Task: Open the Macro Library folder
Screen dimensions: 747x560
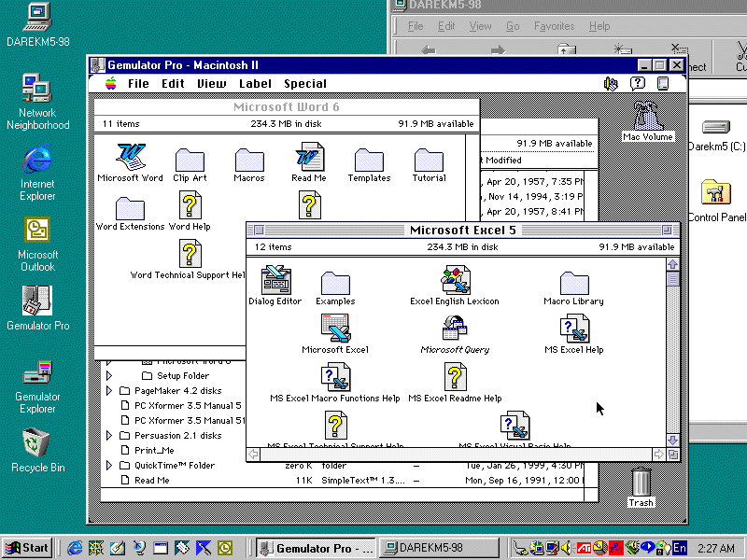Action: click(574, 284)
